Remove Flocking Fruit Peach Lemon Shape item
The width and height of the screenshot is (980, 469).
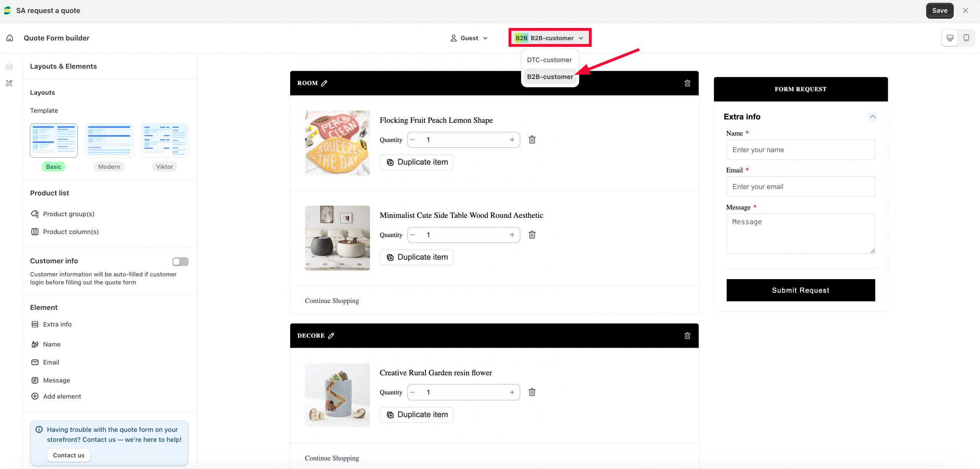point(532,140)
